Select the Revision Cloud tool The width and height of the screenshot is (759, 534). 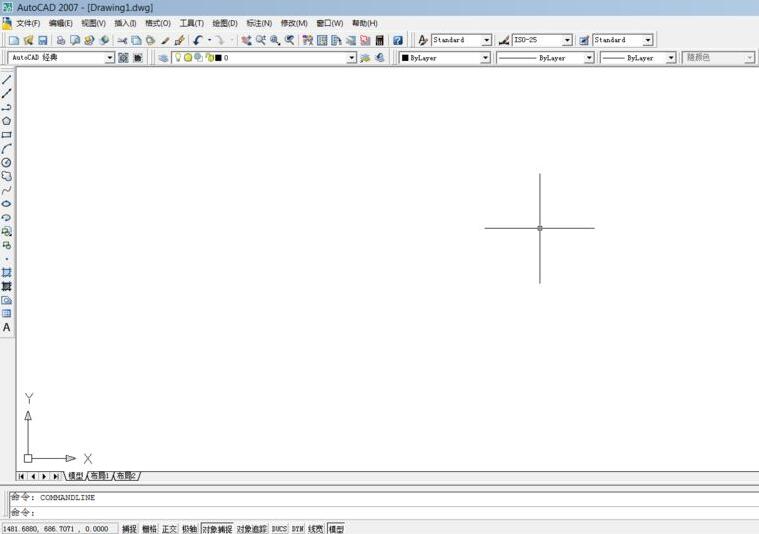click(x=7, y=176)
